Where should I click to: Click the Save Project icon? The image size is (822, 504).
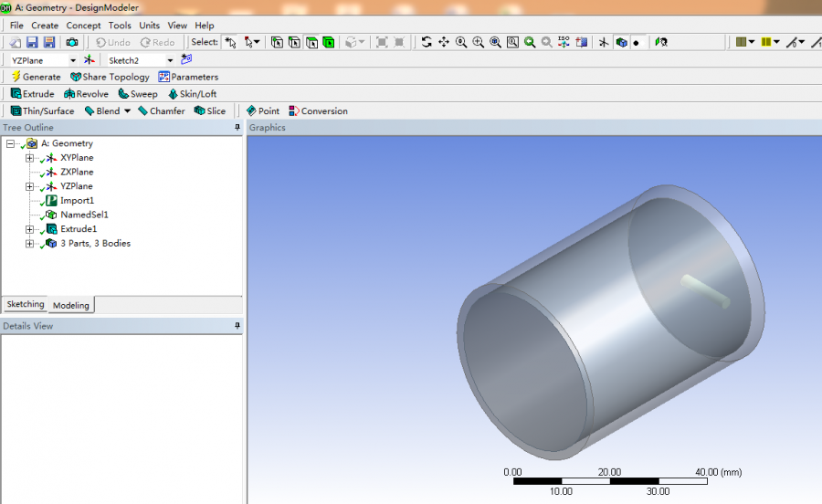[x=32, y=43]
